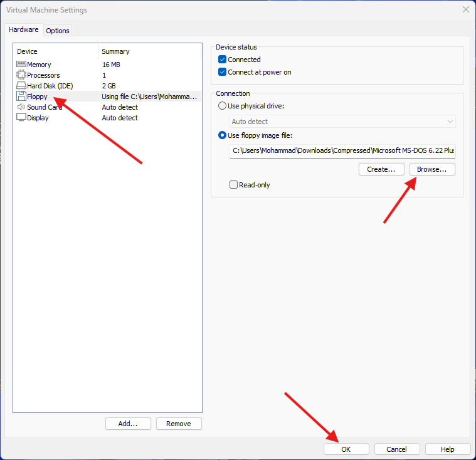Viewport: 476px width, 460px height.
Task: Select Use physical drive option
Action: tap(222, 106)
